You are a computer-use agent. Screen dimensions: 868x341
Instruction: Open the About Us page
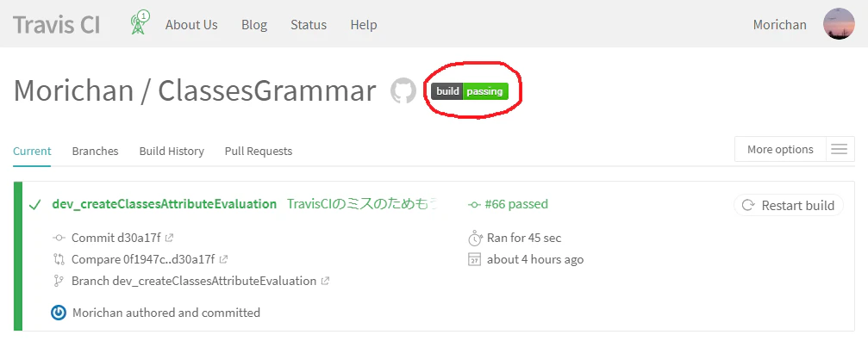191,25
